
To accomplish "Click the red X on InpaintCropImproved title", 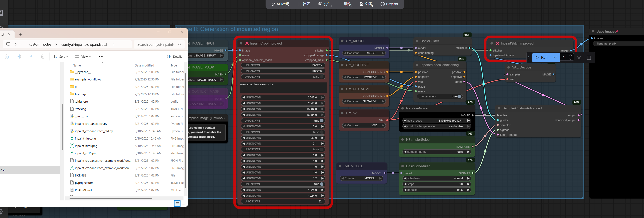I will (x=247, y=43).
